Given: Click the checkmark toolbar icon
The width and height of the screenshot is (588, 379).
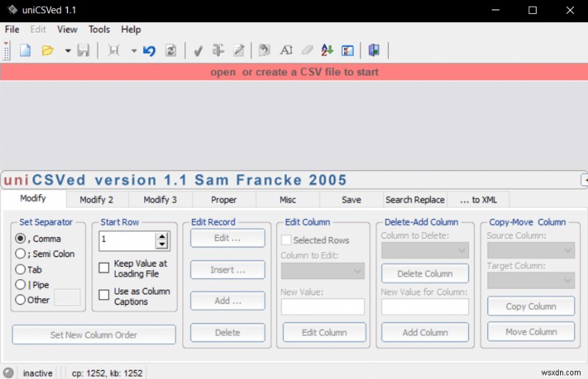Looking at the screenshot, I should [198, 51].
